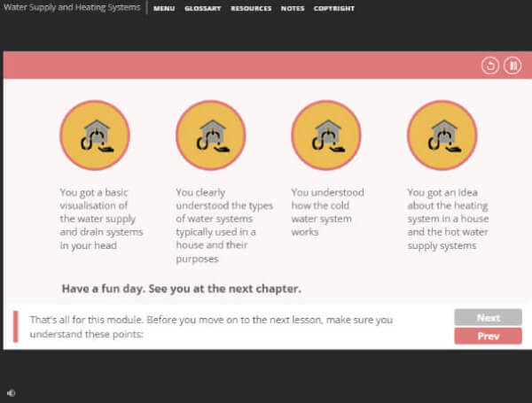Viewport: 532px width, 403px height.
Task: View the COPYRIGHT information
Action: 334,9
